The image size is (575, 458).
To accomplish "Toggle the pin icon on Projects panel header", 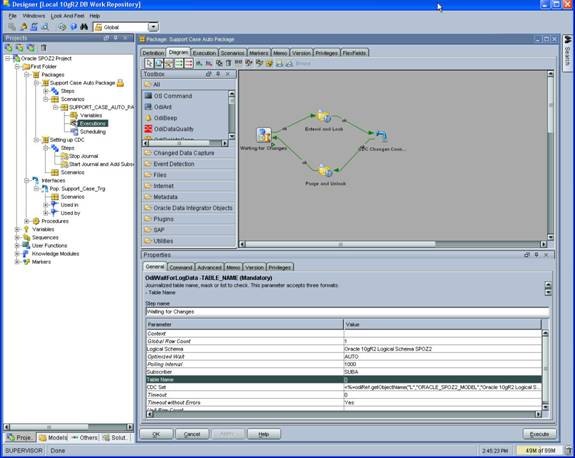I will [116, 38].
